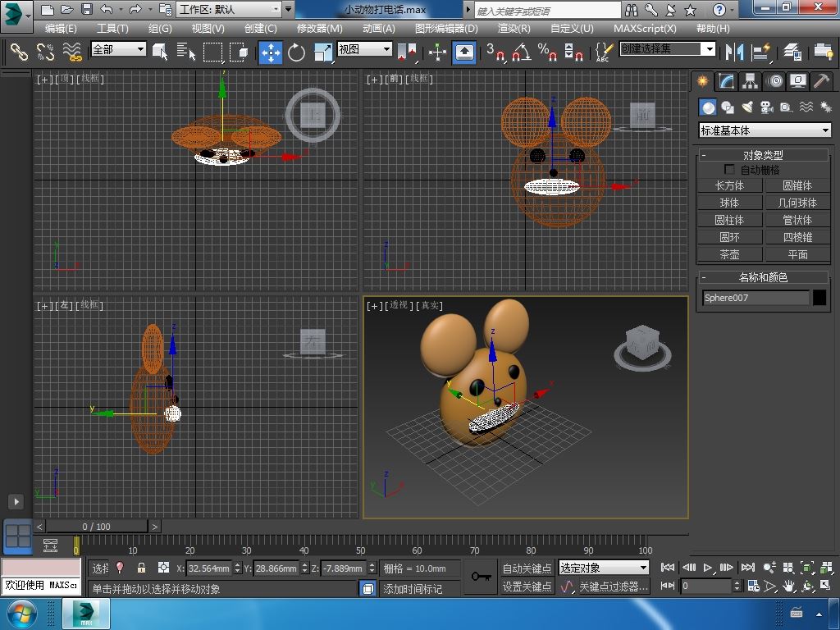Click the X coordinate field 32.564mm
Image resolution: width=840 pixels, height=630 pixels.
(x=209, y=568)
